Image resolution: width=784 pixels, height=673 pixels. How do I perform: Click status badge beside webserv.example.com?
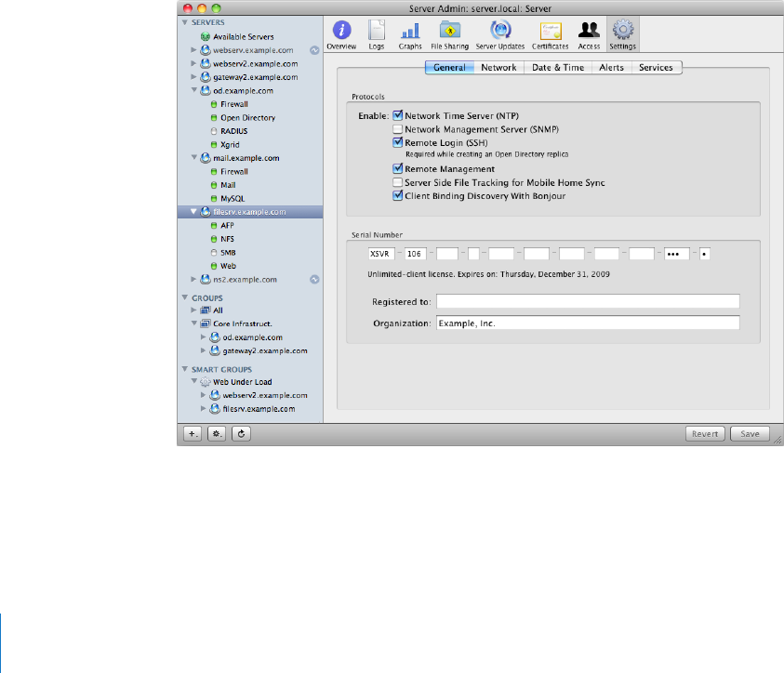[314, 50]
